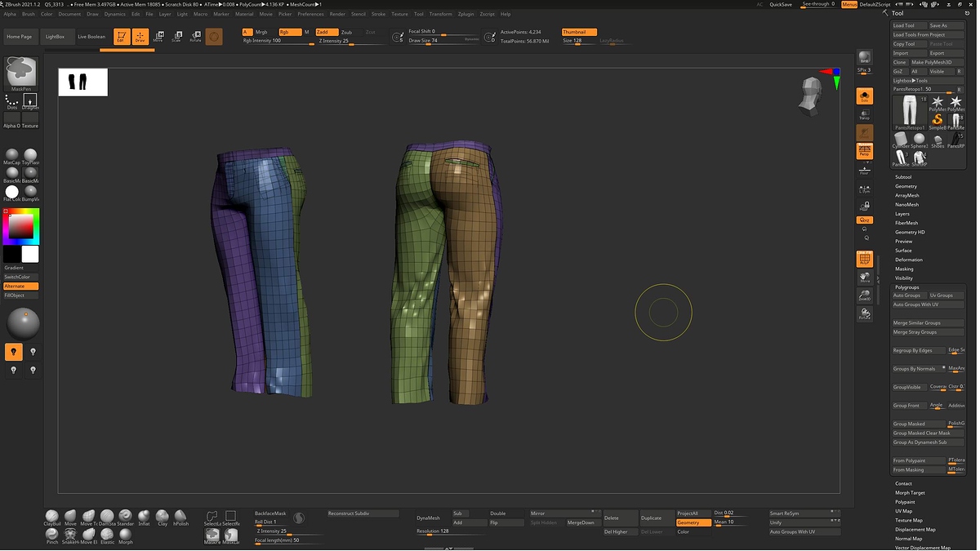Choose the Inflat brush
980x551 pixels.
point(144,518)
